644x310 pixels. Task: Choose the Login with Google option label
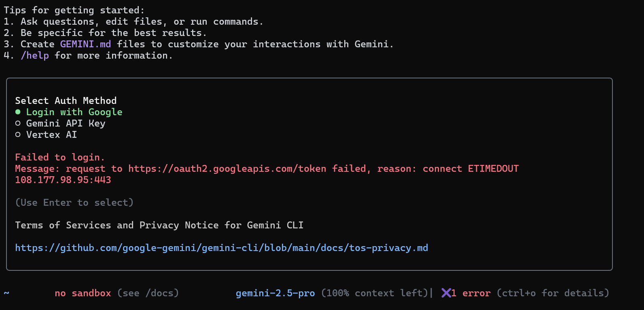click(74, 112)
